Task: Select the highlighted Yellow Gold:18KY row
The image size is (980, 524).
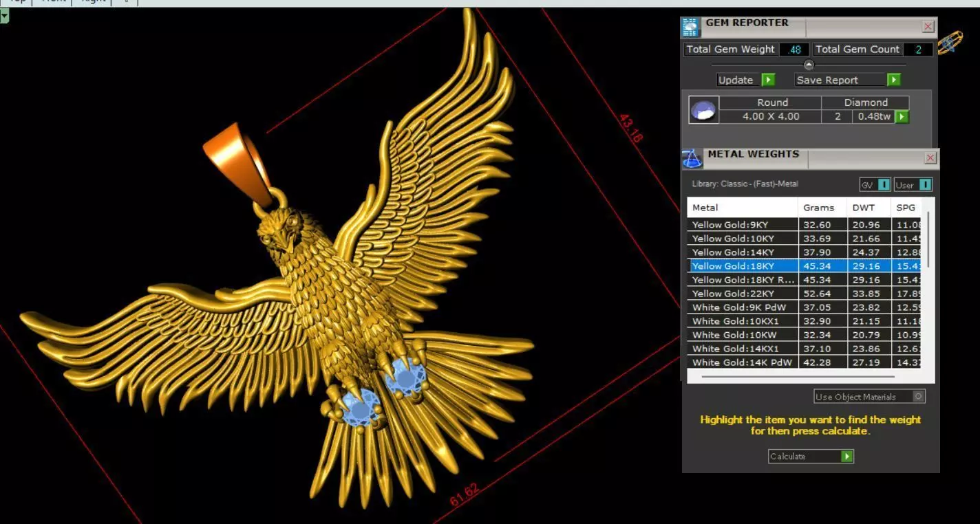Action: [x=804, y=266]
